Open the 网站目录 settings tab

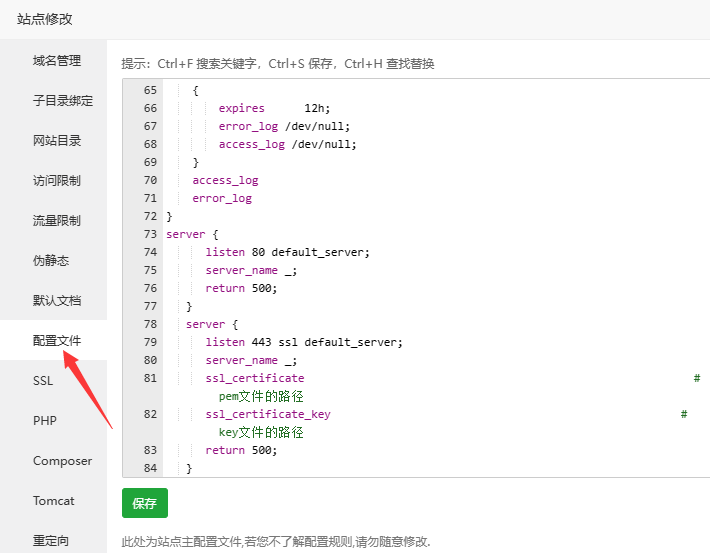pyautogui.click(x=56, y=141)
